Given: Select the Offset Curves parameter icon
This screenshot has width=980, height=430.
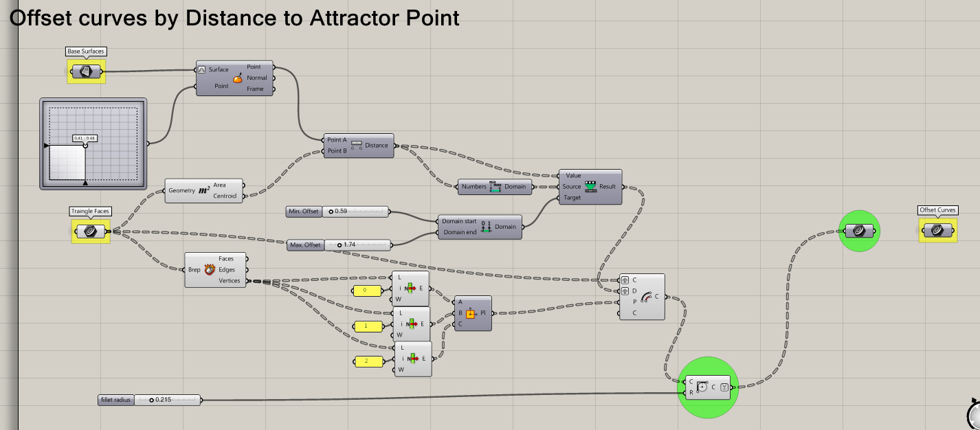Looking at the screenshot, I should pos(937,230).
